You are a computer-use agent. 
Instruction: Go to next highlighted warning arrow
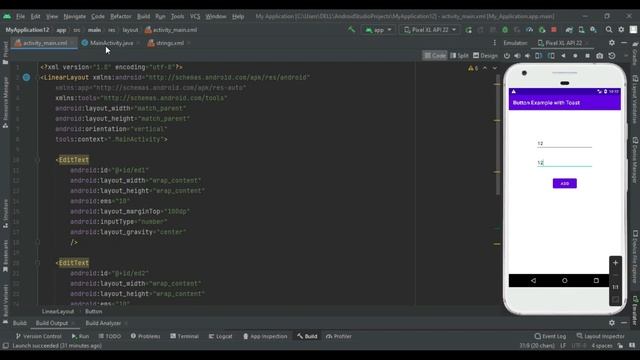495,68
